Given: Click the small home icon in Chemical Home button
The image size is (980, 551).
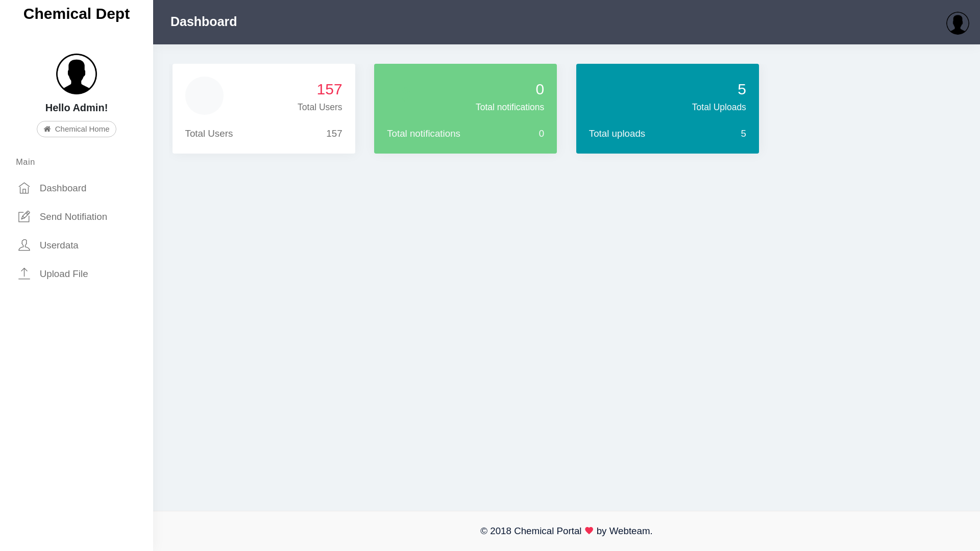Looking at the screenshot, I should [47, 129].
